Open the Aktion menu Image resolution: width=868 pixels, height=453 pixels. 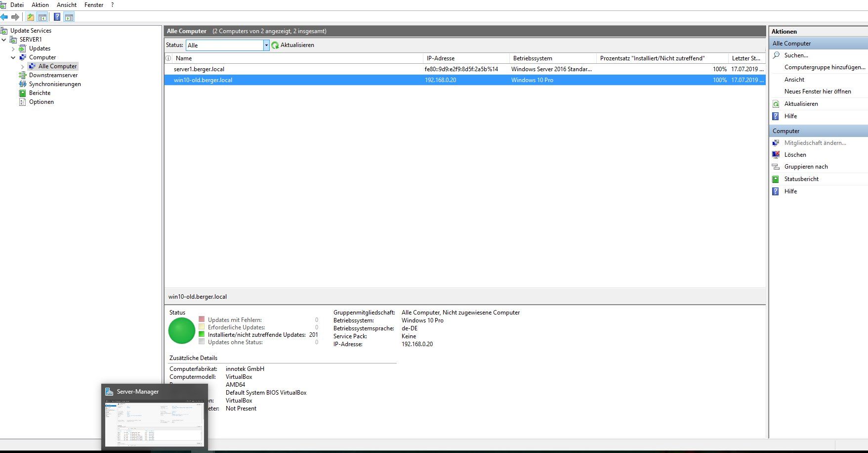point(40,5)
